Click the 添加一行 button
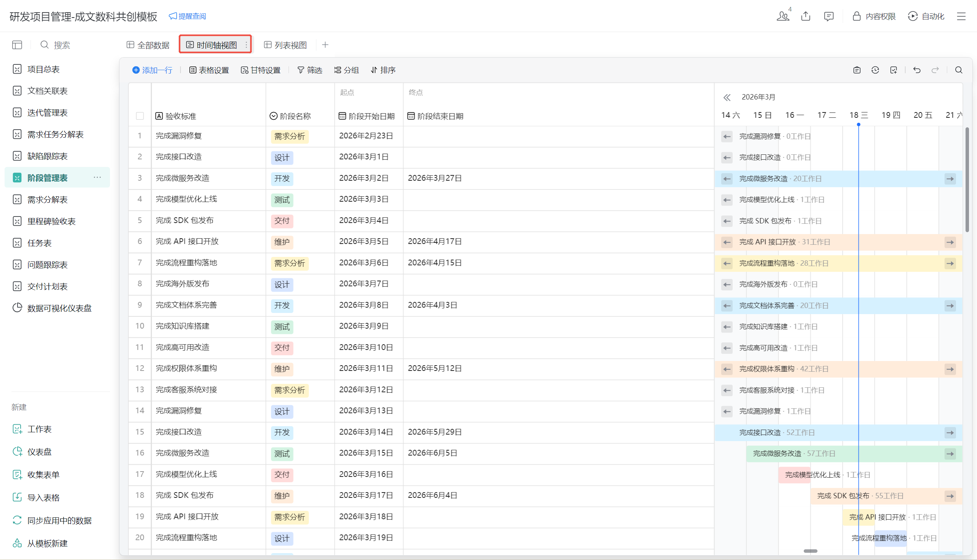 [x=152, y=70]
